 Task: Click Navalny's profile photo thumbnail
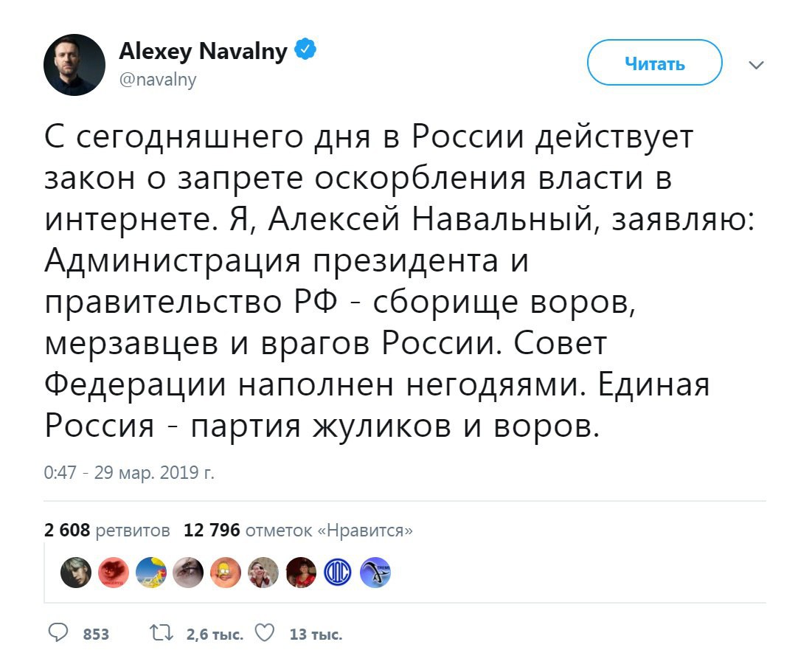74,65
